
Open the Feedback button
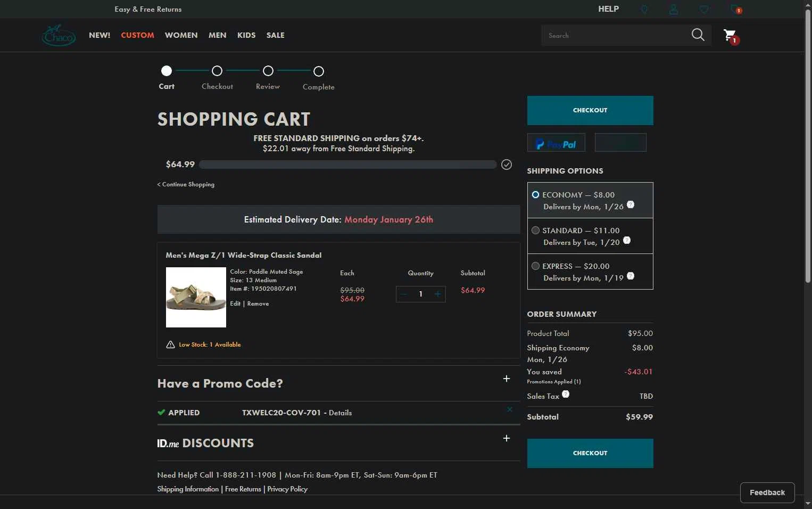(767, 492)
